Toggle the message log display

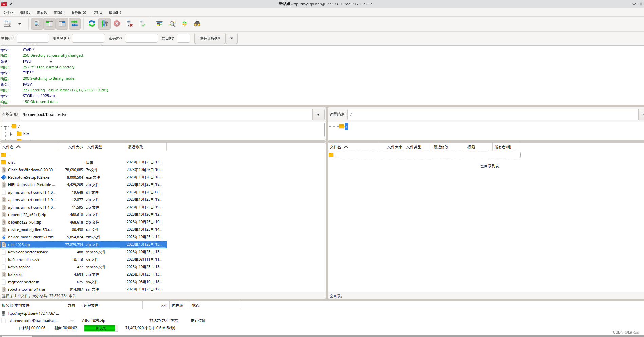coord(37,24)
